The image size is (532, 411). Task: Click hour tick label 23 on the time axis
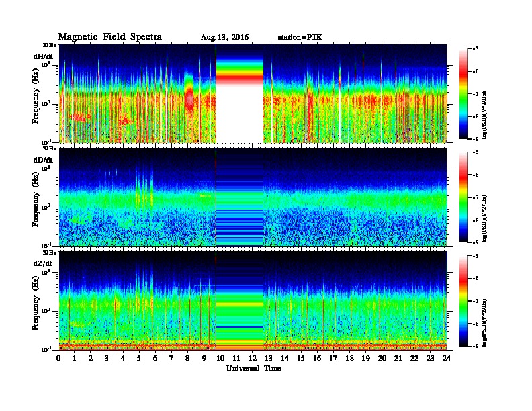click(431, 359)
